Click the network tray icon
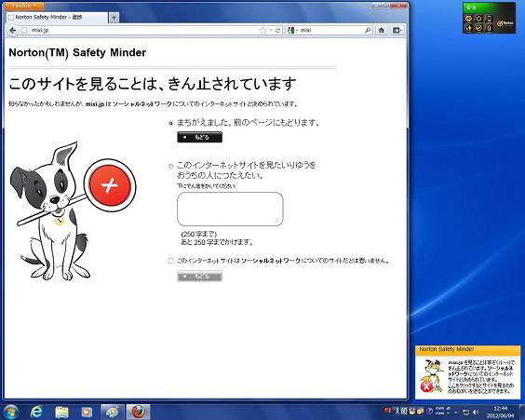Viewport: 525px width, 420px height. coord(465,412)
